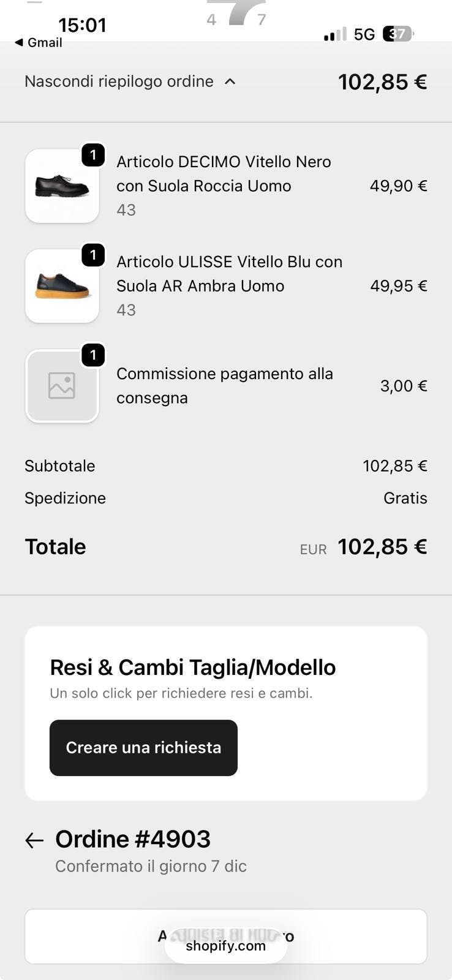Tap the quantity badge on Commissione item
The image size is (452, 980).
tap(93, 355)
